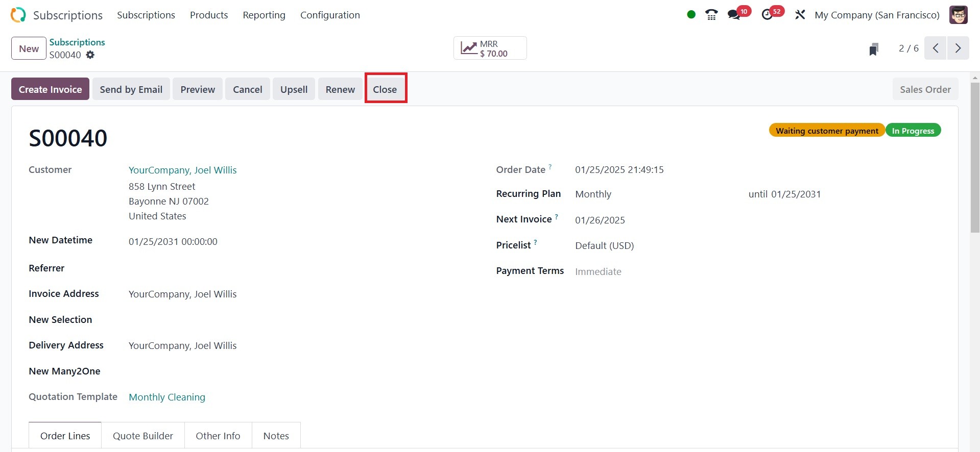980x452 pixels.
Task: Open the Delivery Address field
Action: point(182,345)
